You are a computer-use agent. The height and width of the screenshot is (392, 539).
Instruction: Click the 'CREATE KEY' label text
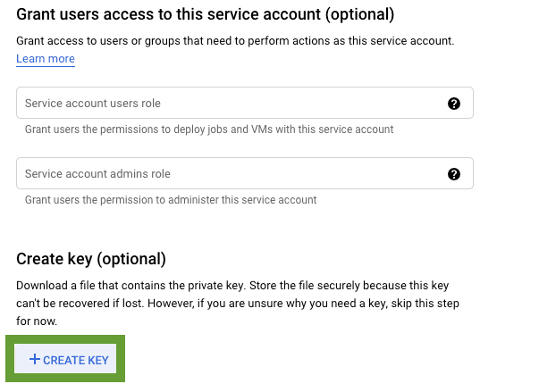(76, 360)
